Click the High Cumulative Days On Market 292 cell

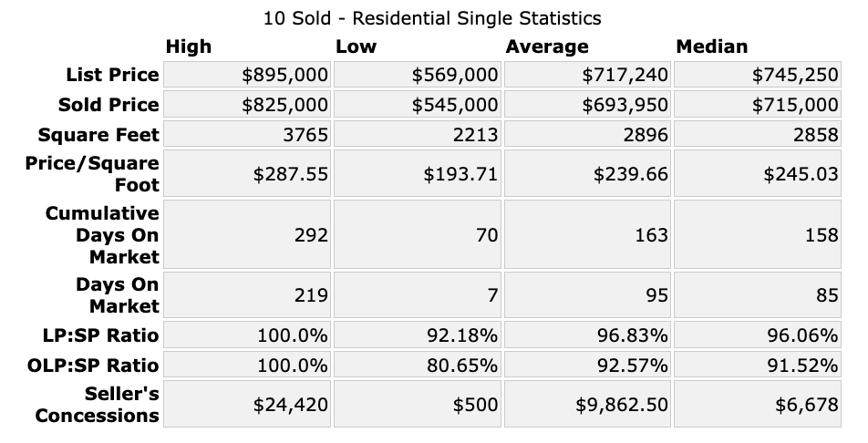[247, 235]
